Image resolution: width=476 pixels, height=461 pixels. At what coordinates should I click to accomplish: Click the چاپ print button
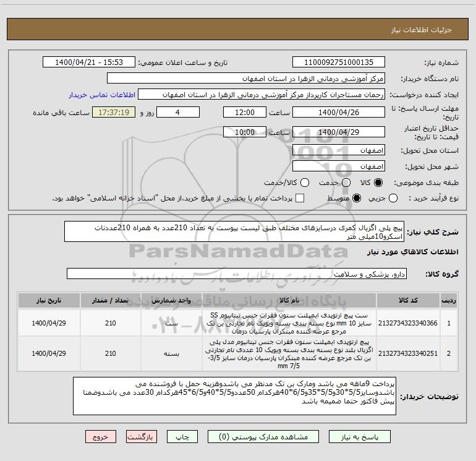click(x=182, y=437)
